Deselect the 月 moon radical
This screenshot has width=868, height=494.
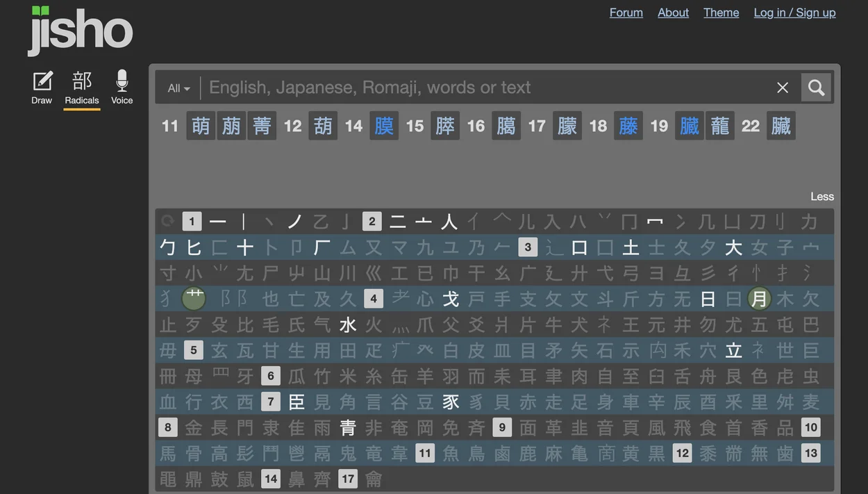[x=760, y=299]
